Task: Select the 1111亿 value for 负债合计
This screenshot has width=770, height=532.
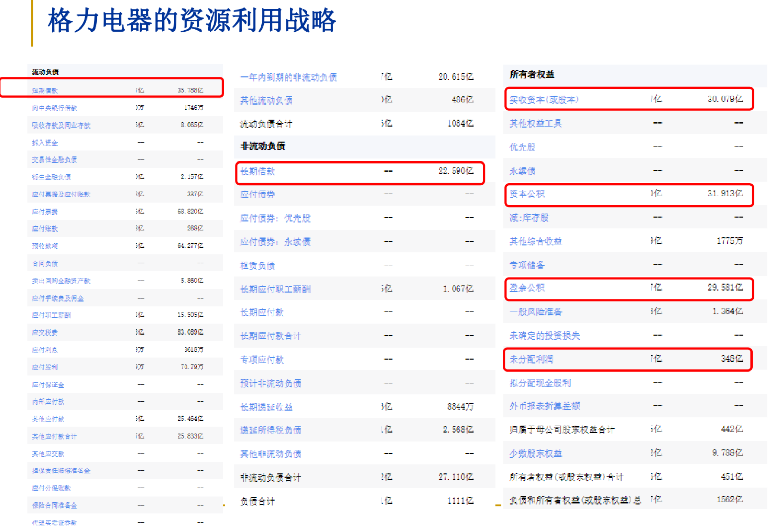Action: pos(460,500)
